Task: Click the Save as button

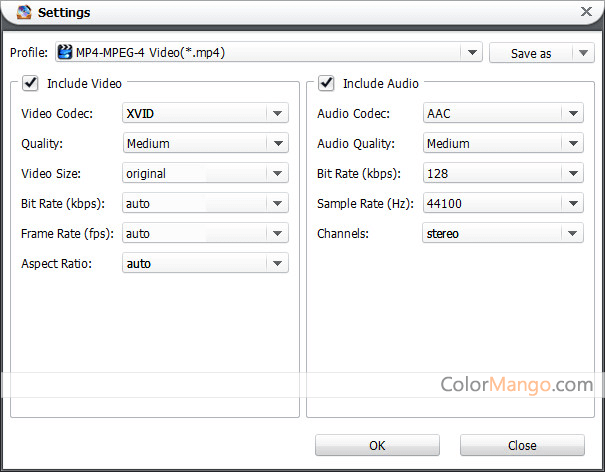Action: [x=531, y=53]
